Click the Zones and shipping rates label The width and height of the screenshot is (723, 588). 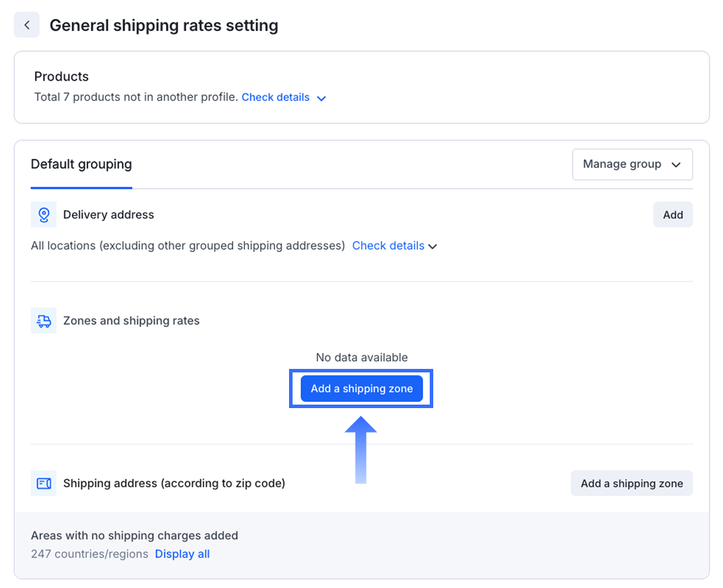tap(131, 321)
